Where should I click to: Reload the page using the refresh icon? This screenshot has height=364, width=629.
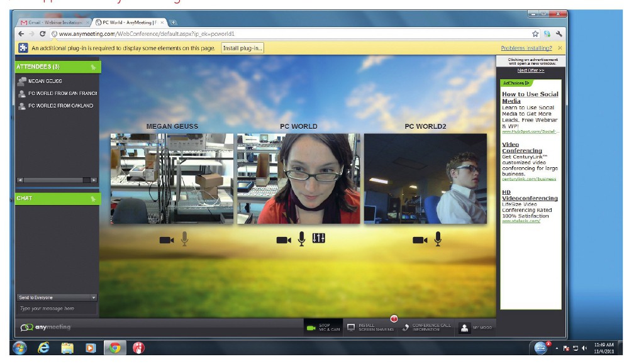[x=43, y=34]
